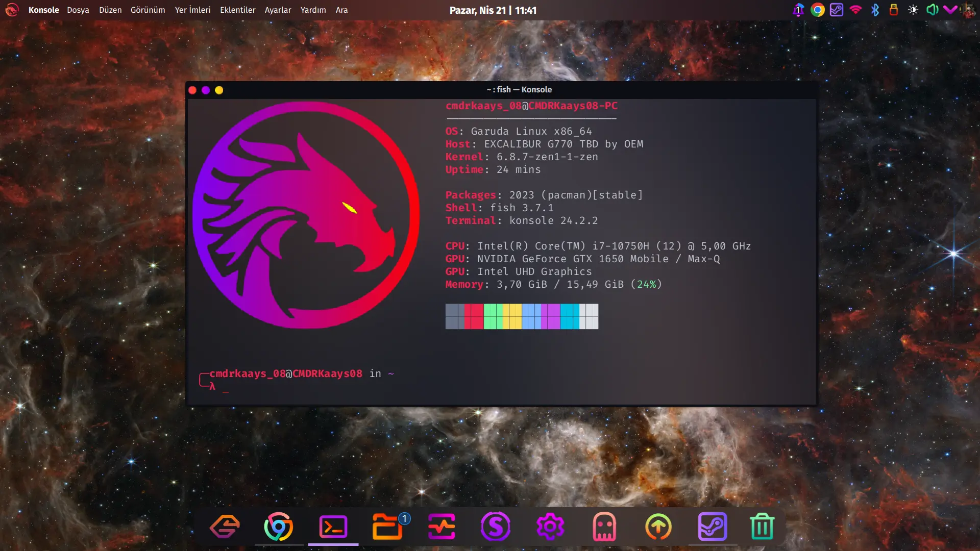Click the Garuda dragon logo image in the terminal
Image resolution: width=980 pixels, height=551 pixels.
tap(306, 215)
